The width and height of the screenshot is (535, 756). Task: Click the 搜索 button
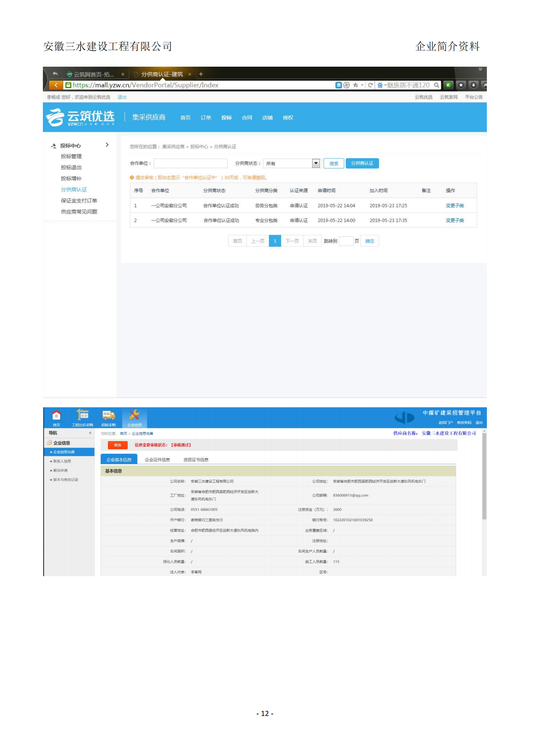pyautogui.click(x=334, y=163)
